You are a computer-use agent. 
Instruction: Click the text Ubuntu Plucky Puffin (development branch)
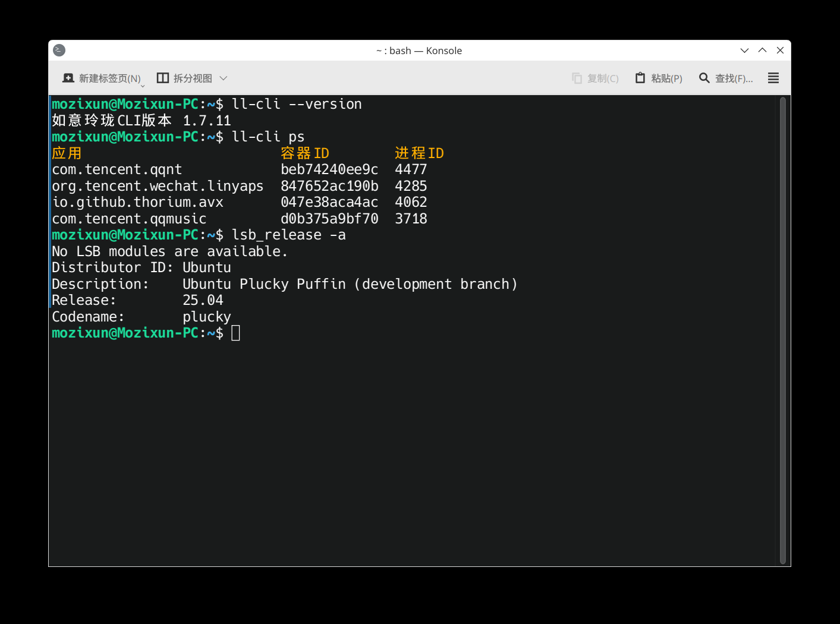pos(350,284)
